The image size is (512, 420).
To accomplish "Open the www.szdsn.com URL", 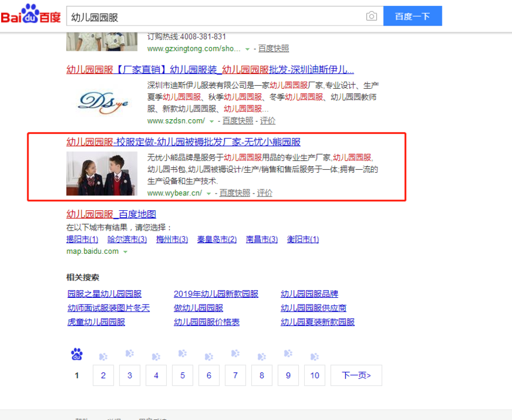I will coord(176,121).
